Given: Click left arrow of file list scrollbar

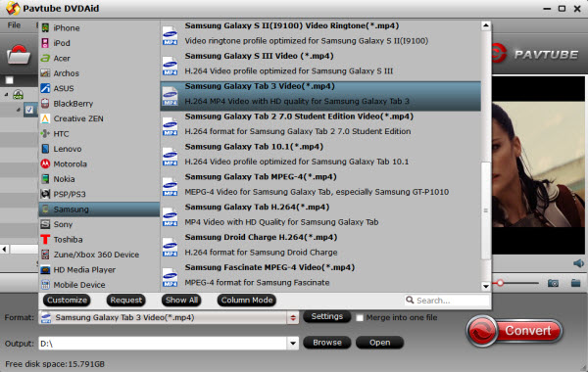Looking at the screenshot, I should tap(5, 249).
